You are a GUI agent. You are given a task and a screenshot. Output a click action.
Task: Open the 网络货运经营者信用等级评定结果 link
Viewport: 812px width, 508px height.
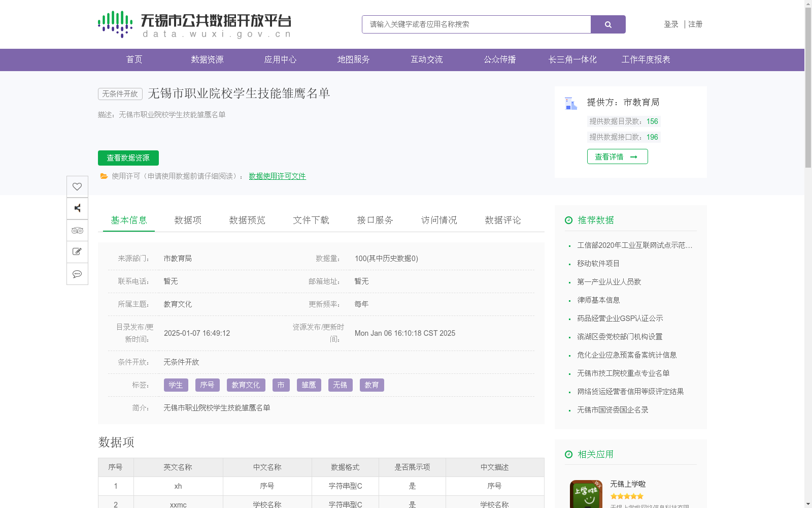(x=630, y=392)
